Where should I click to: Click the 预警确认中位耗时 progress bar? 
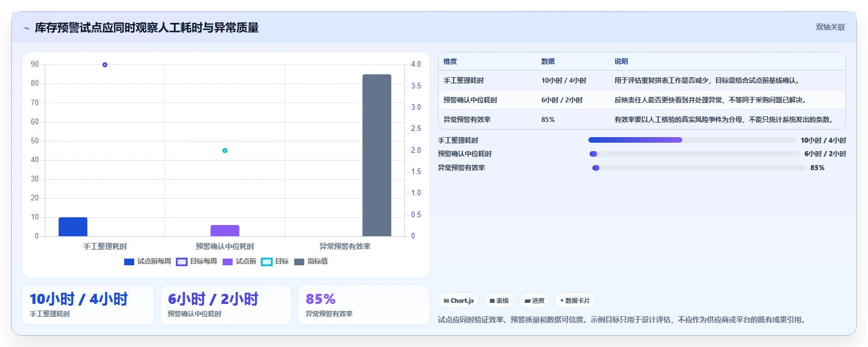pyautogui.click(x=695, y=154)
